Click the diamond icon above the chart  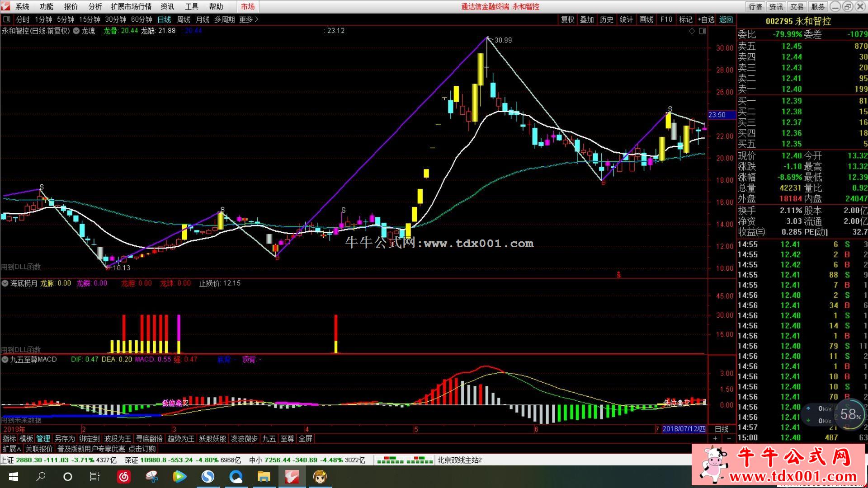coord(692,31)
